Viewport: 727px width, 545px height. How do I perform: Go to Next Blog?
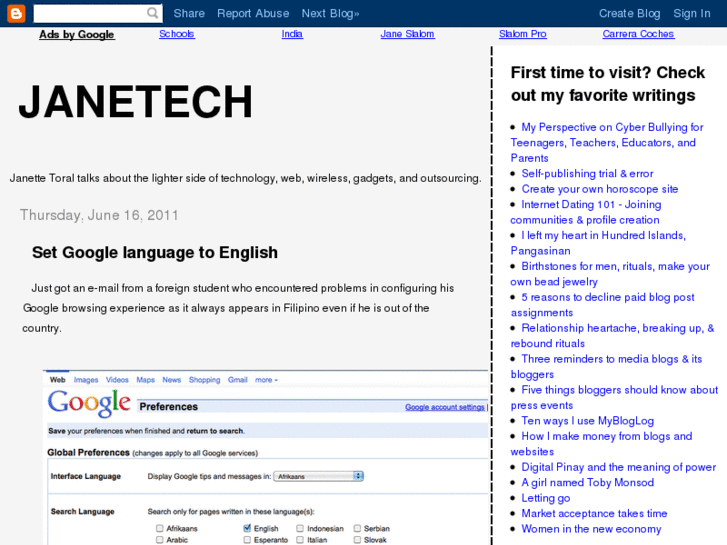click(330, 13)
